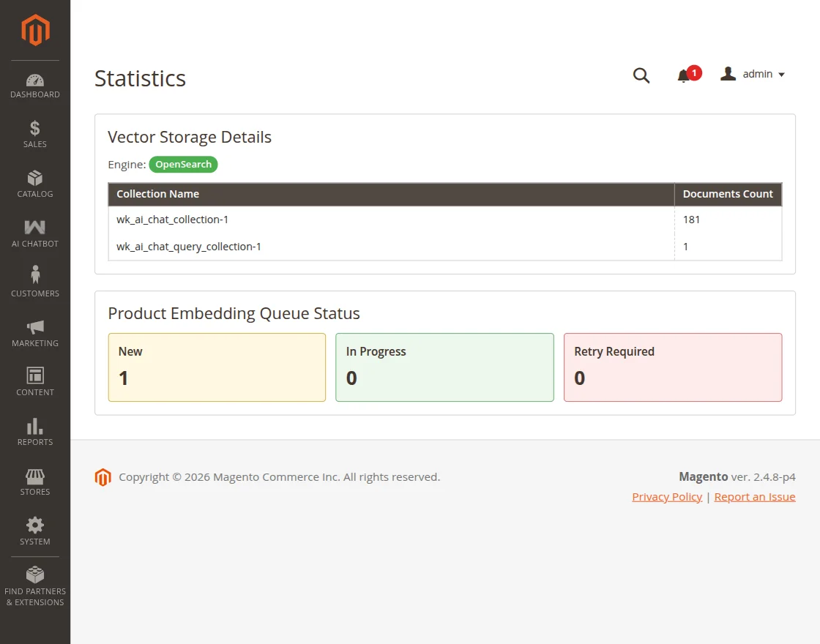Click the Retry Required status card
Viewport: 820px width, 644px height.
673,367
